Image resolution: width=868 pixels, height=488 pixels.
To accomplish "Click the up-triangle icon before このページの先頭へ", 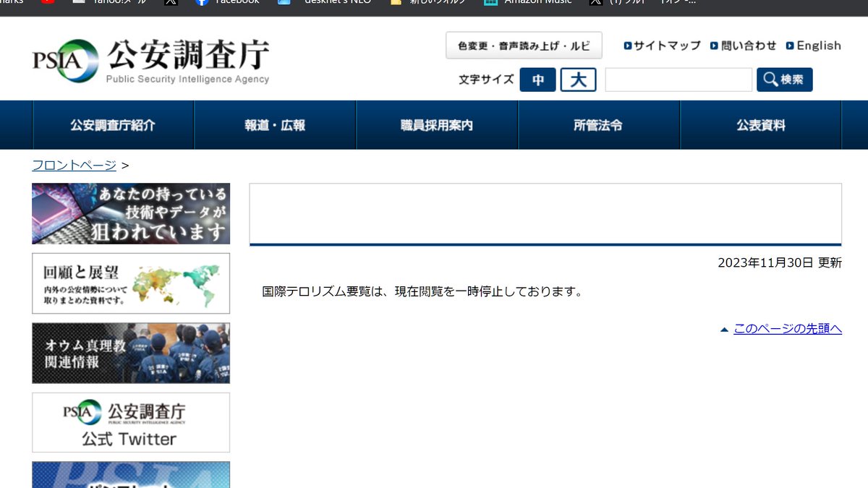I will click(724, 330).
